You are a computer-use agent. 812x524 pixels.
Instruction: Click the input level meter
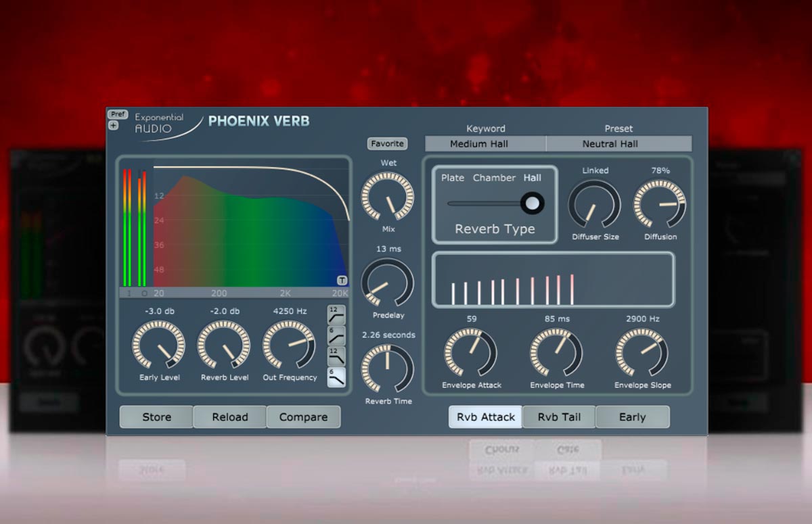pyautogui.click(x=127, y=228)
